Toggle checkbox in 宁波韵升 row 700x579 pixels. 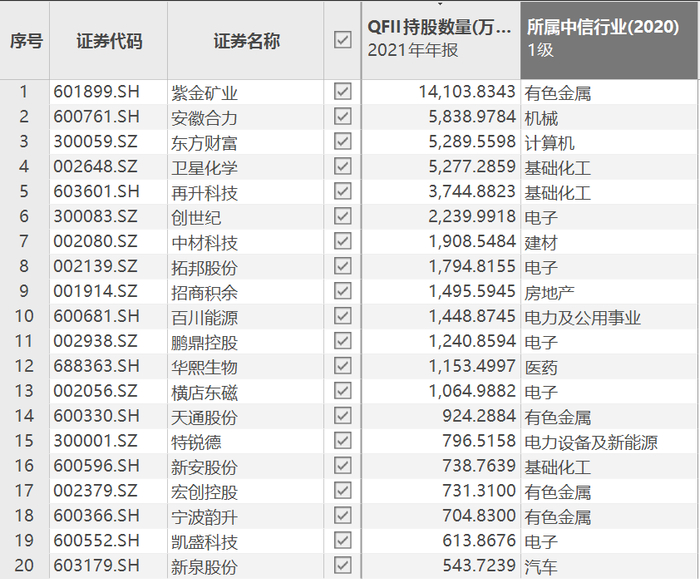(x=342, y=516)
